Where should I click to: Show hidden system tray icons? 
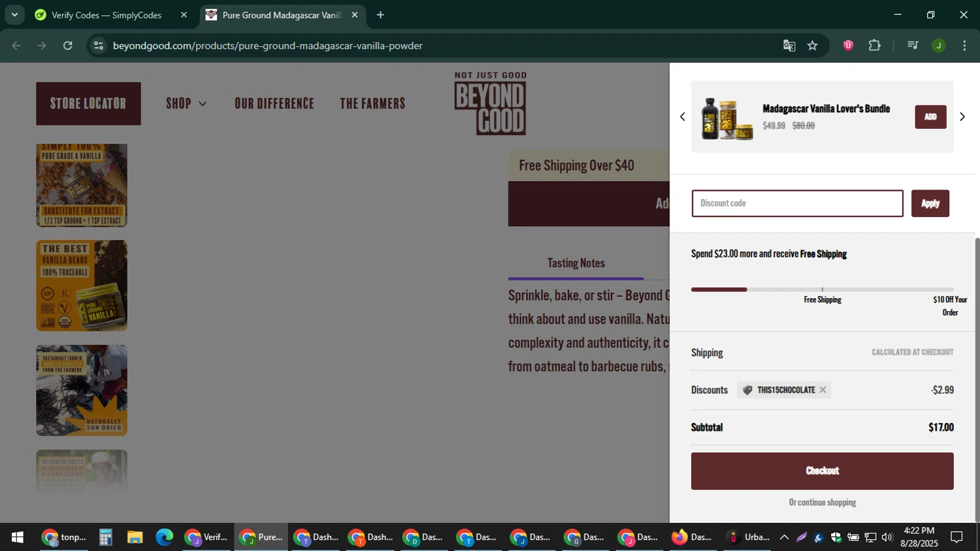coord(784,537)
